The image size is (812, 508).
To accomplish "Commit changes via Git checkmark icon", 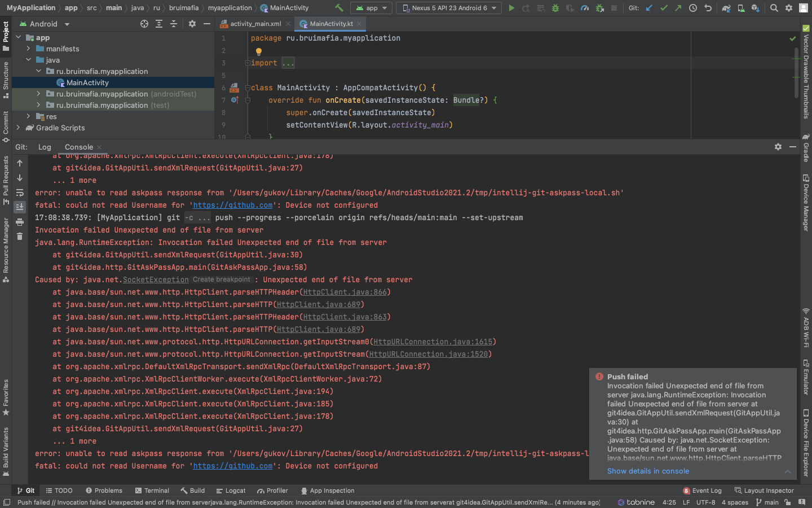I will (x=663, y=8).
